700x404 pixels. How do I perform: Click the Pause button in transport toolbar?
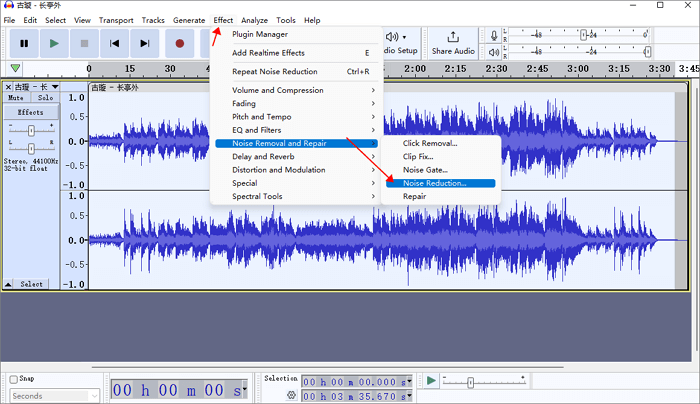[24, 43]
